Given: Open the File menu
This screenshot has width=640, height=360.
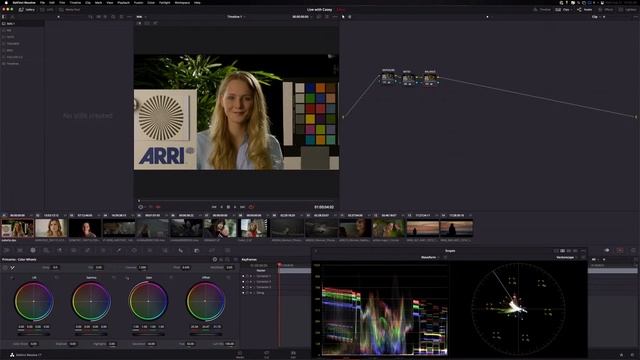Looking at the screenshot, I should pos(42,2).
